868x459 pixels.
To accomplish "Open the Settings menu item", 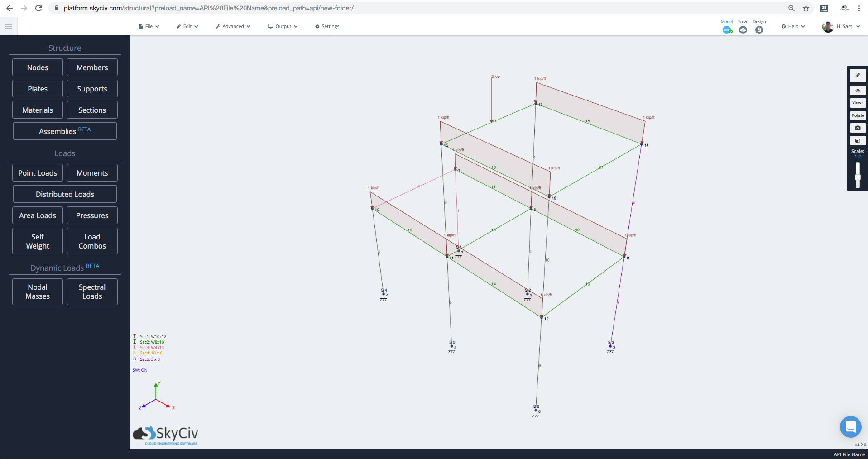I will (327, 26).
